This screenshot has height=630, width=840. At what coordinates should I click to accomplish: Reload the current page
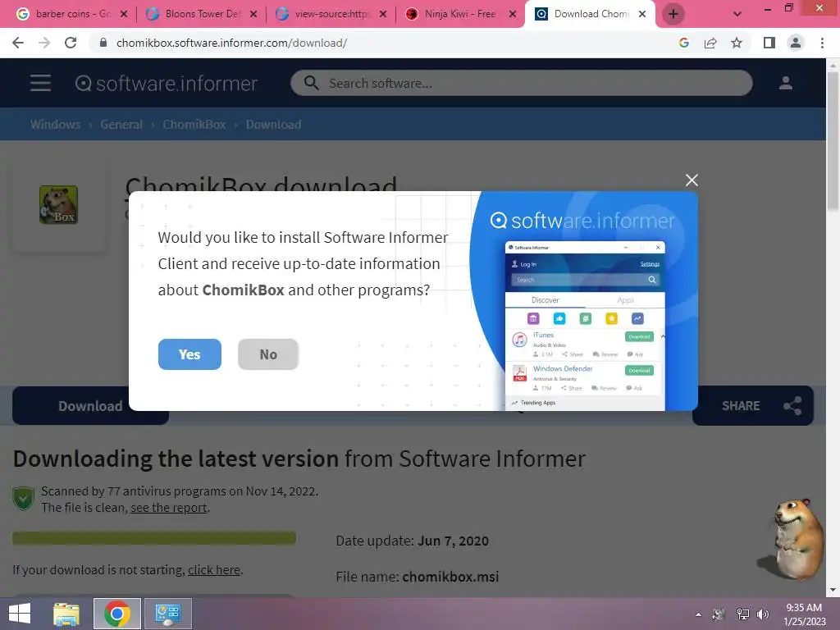[71, 43]
